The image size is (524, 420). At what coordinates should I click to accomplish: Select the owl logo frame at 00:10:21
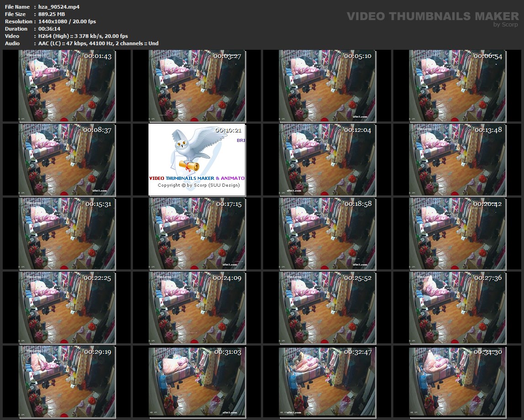coord(197,160)
